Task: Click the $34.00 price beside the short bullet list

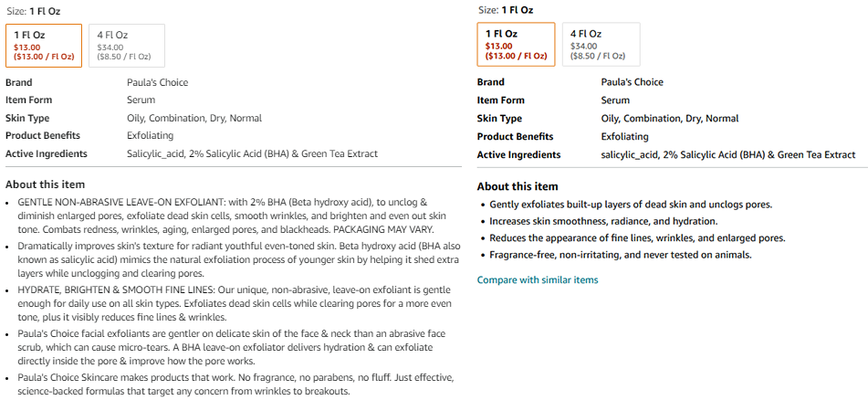Action: pyautogui.click(x=583, y=46)
